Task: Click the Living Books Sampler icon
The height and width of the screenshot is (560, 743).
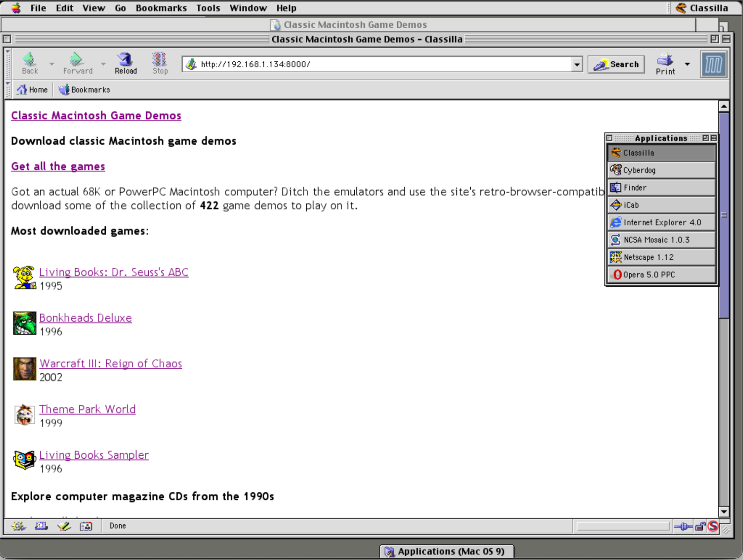Action: click(x=24, y=461)
